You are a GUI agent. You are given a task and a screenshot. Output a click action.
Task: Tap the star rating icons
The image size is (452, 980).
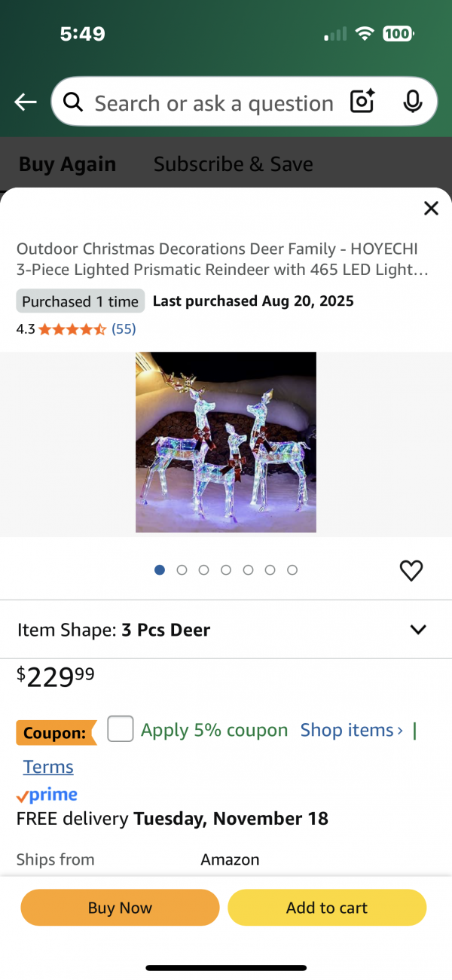[72, 329]
